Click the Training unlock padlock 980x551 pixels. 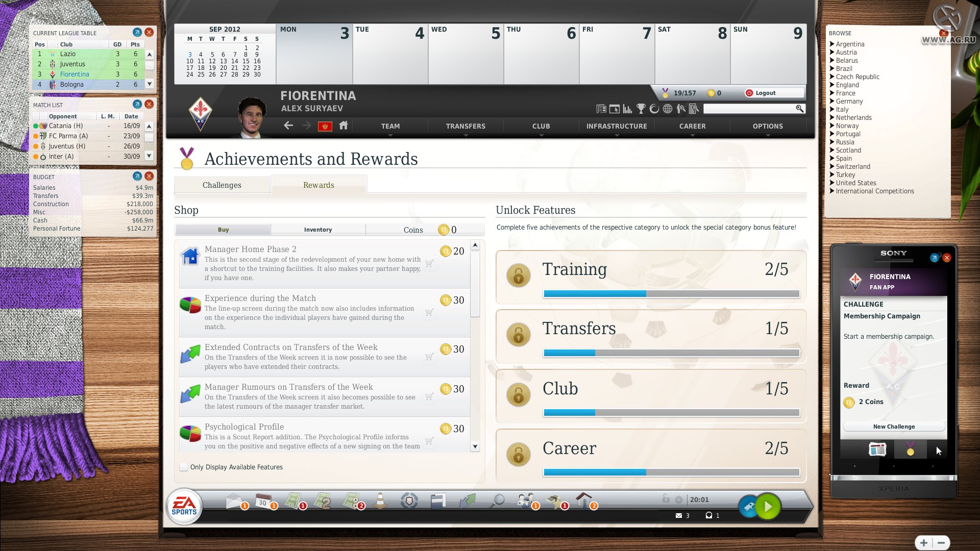pos(518,276)
